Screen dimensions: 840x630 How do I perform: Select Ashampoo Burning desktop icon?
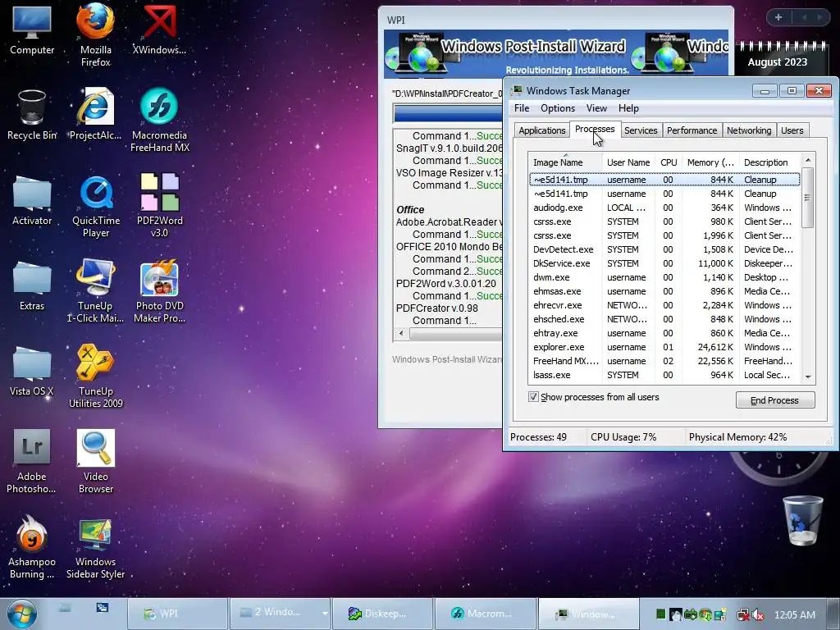tap(32, 547)
